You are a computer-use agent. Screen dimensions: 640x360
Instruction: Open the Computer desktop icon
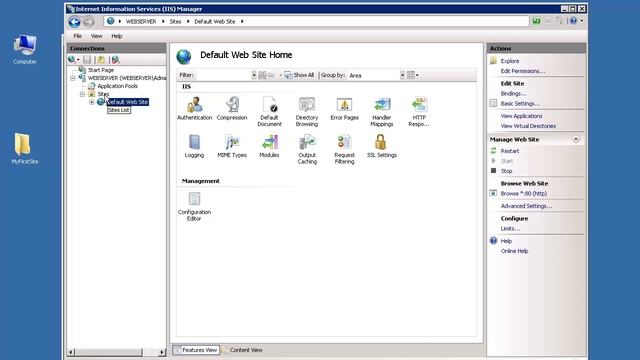24,49
